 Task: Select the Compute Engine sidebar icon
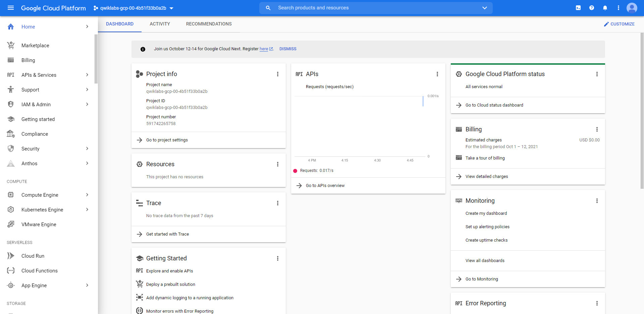11,195
